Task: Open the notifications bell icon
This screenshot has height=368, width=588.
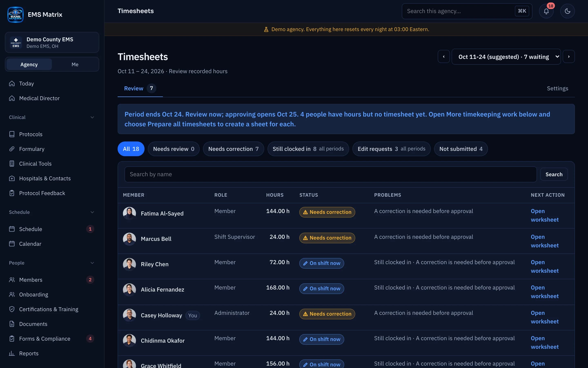Action: 546,11
